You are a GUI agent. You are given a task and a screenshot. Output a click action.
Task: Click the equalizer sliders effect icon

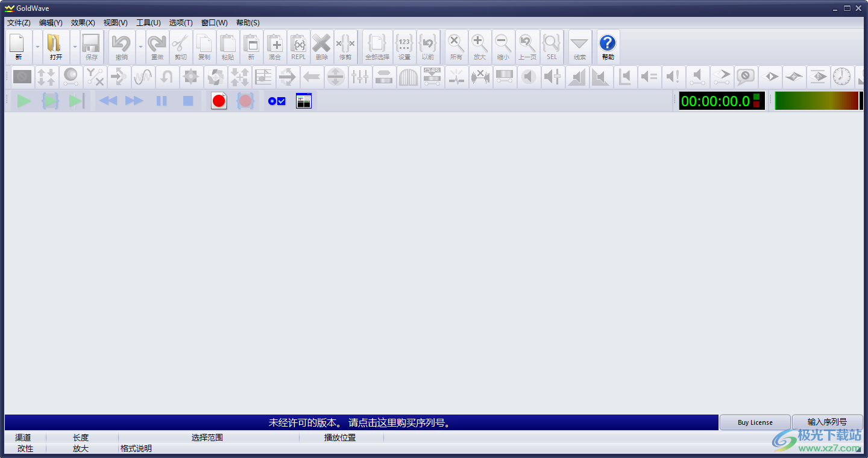pos(360,77)
